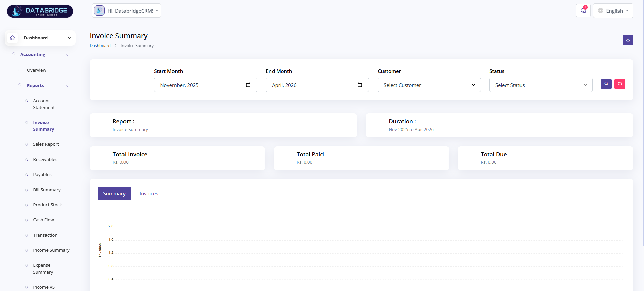
Task: Open the Hi, DatabridgeCRM! user dropdown
Action: point(127,11)
